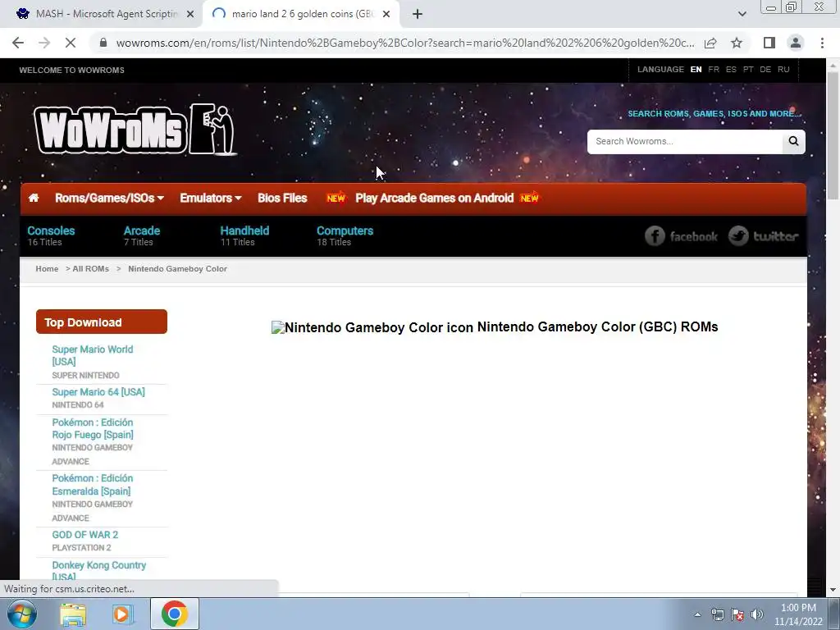The image size is (840, 630).
Task: Click the Top Download header
Action: [x=102, y=322]
